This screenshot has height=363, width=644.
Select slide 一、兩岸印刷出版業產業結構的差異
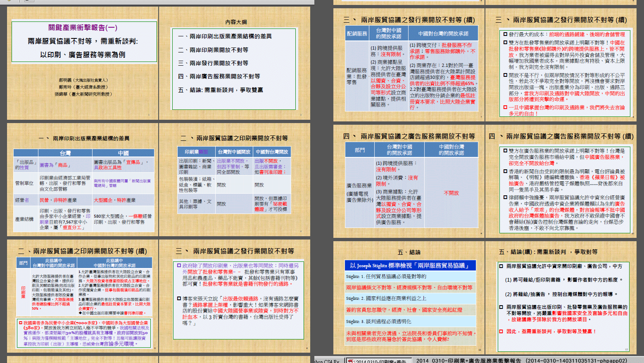82,180
